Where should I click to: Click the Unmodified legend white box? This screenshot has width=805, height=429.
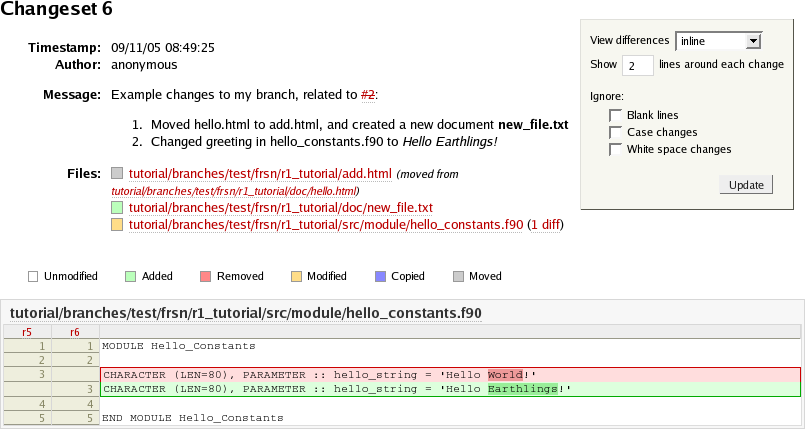coord(32,276)
